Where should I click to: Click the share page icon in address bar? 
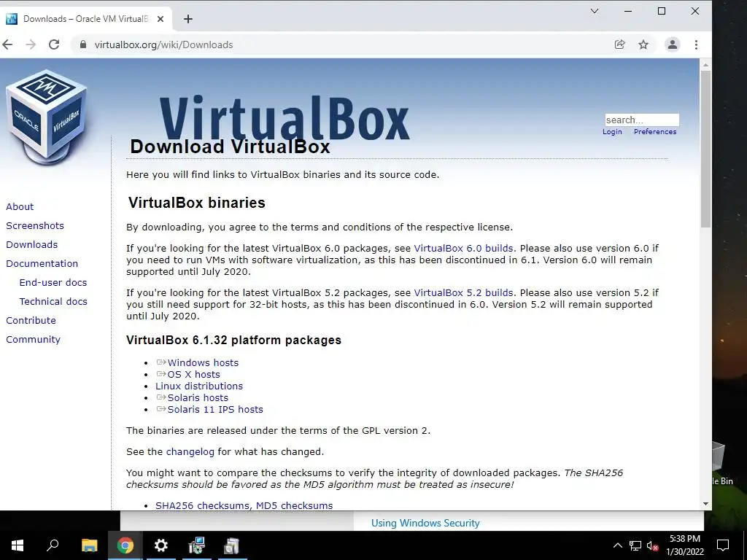[619, 44]
